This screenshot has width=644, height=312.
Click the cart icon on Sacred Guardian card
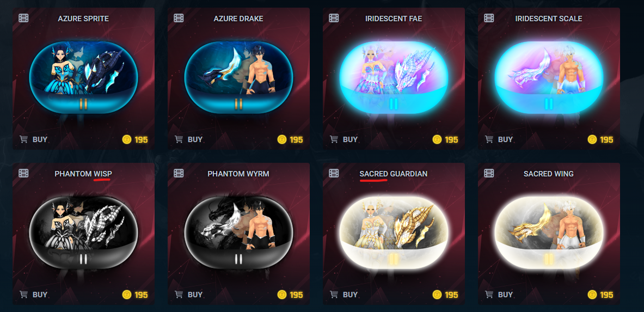pyautogui.click(x=334, y=295)
